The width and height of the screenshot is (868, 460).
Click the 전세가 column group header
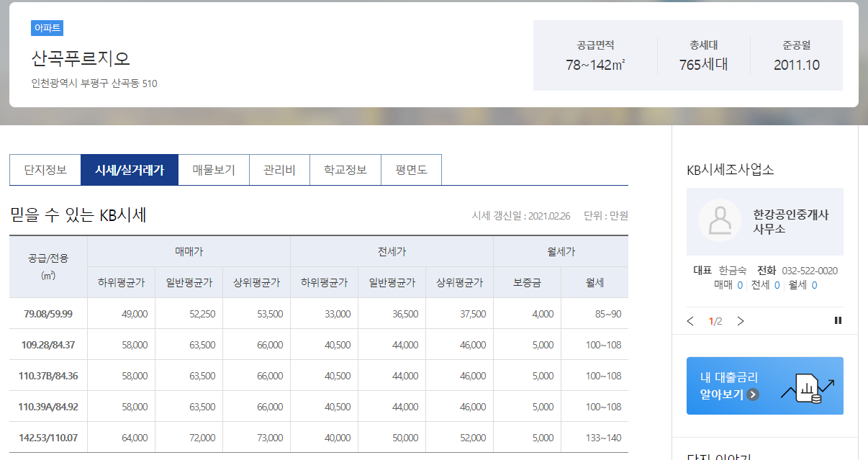point(392,252)
